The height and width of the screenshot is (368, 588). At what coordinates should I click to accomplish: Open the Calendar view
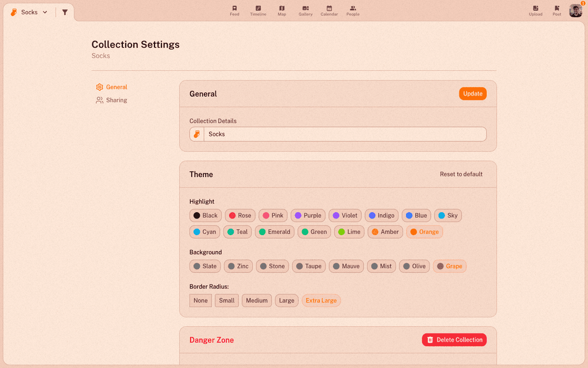coord(329,10)
